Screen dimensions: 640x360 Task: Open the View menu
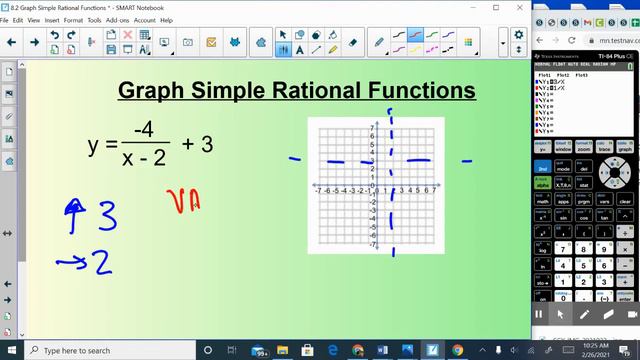click(x=33, y=20)
